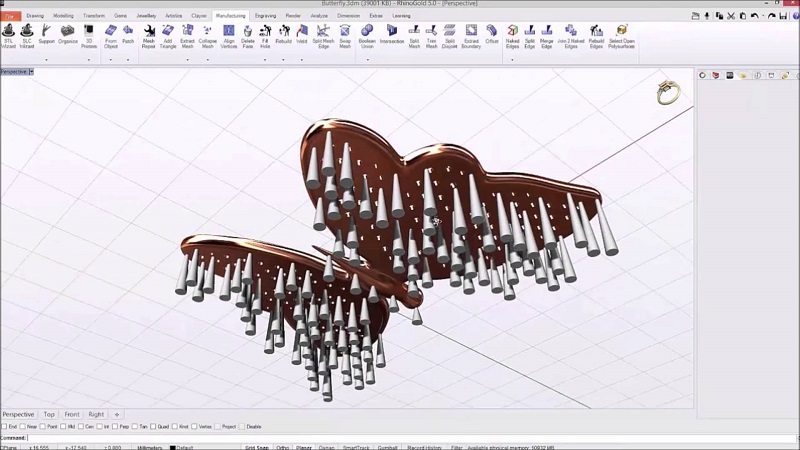Select the Mesh Repair tool

coord(149,35)
